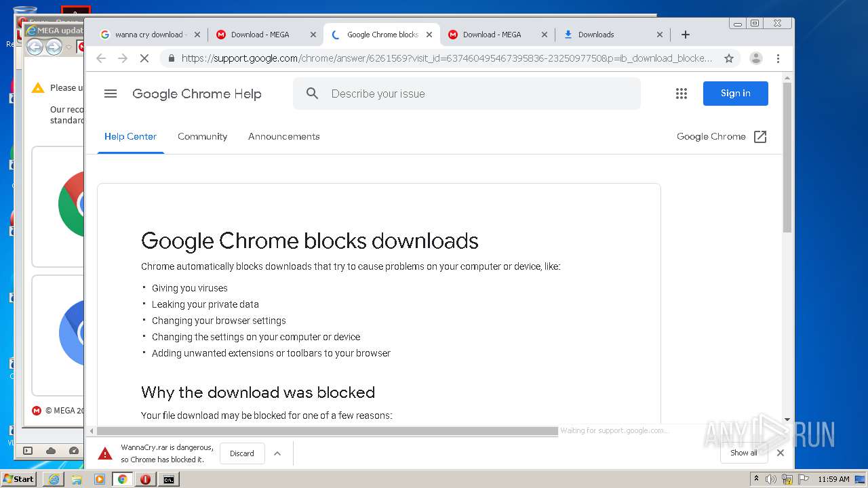868x488 pixels.
Task: Close the downloads bar
Action: [x=781, y=453]
